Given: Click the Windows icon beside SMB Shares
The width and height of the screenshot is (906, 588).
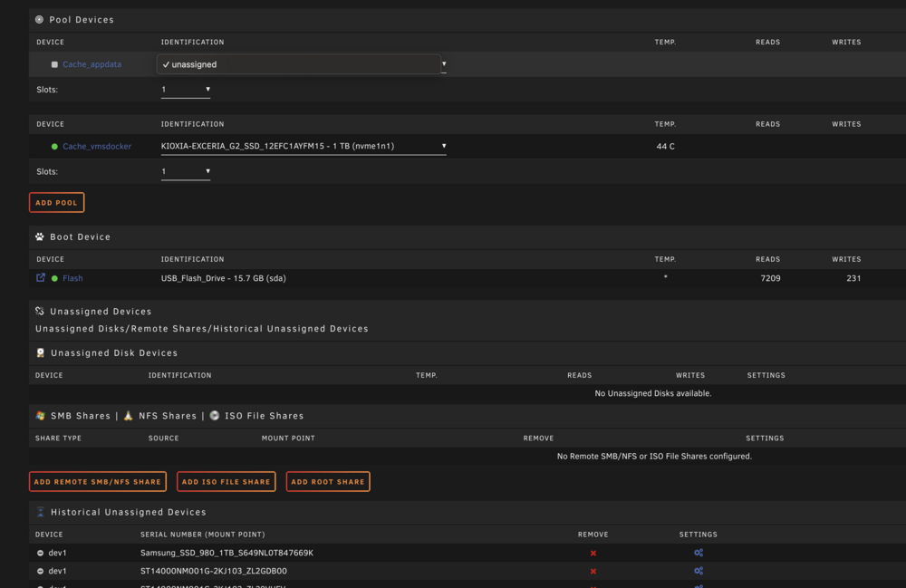Looking at the screenshot, I should tap(41, 416).
